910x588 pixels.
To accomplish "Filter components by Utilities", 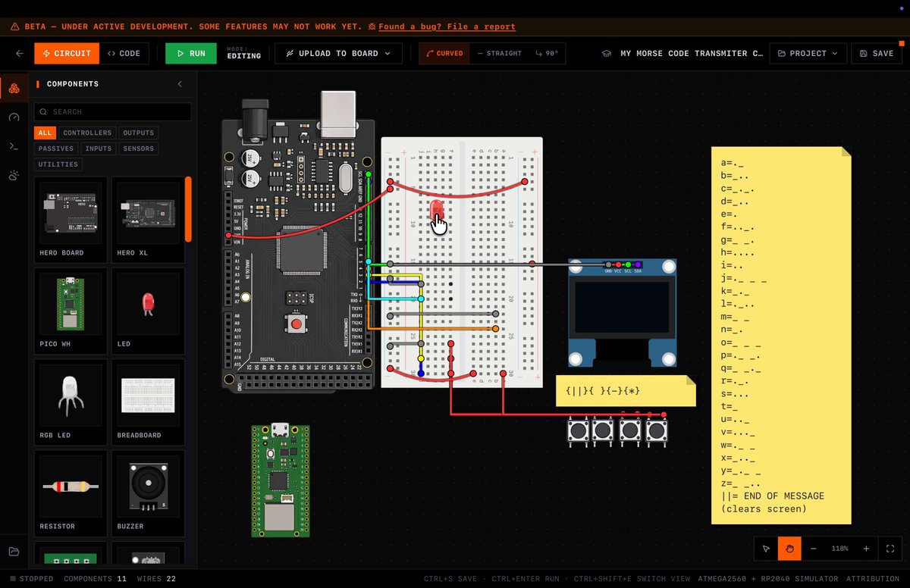I will (58, 164).
